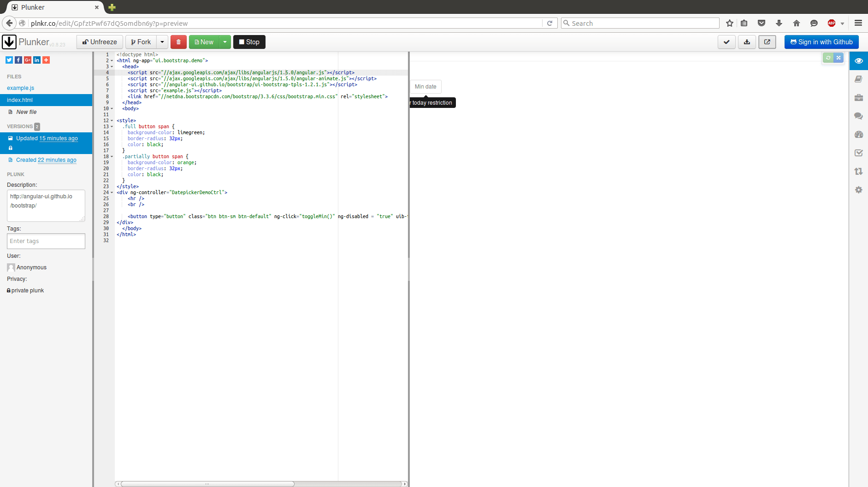Screen dimensions: 868x487
Task: Open the performance gauge panel
Action: 859,134
